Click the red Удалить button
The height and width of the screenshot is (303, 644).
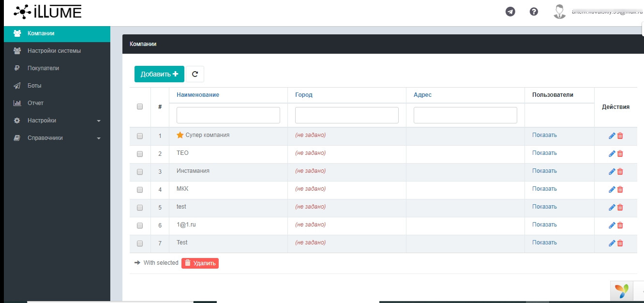(x=200, y=263)
